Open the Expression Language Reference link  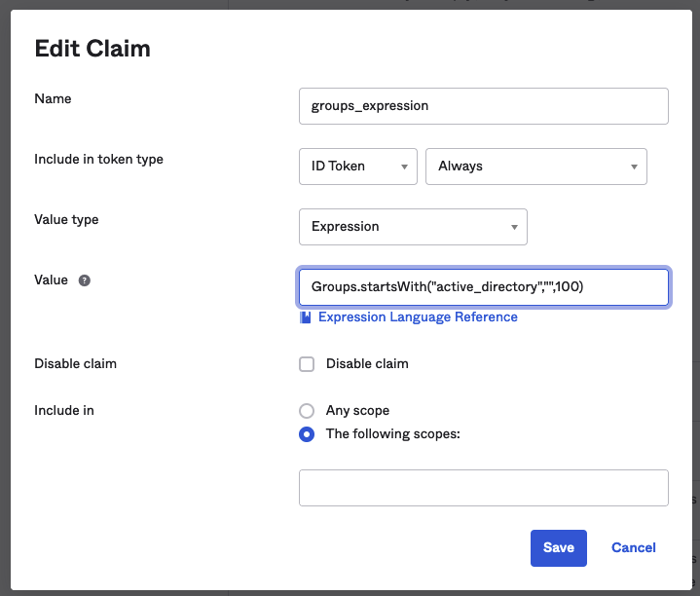pyautogui.click(x=418, y=317)
